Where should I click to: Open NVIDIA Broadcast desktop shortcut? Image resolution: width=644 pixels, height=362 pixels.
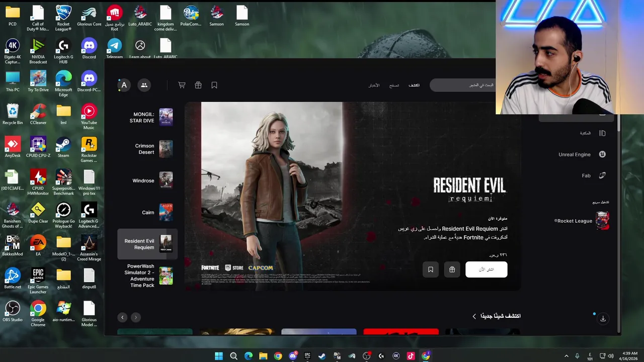tap(38, 51)
